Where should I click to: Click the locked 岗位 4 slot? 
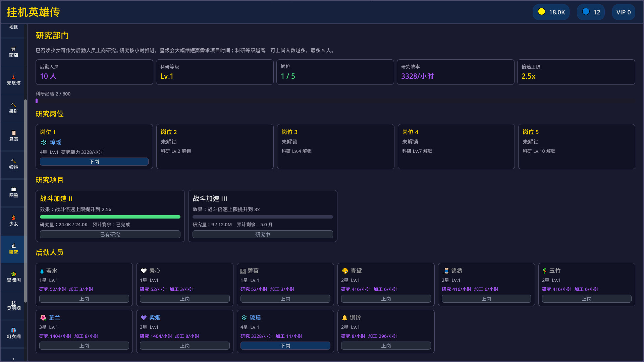(x=456, y=146)
